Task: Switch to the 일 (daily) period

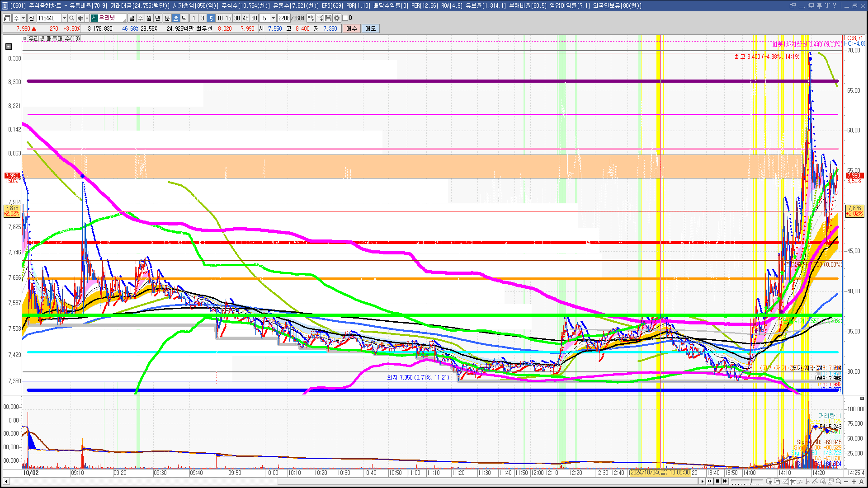Action: (132, 18)
